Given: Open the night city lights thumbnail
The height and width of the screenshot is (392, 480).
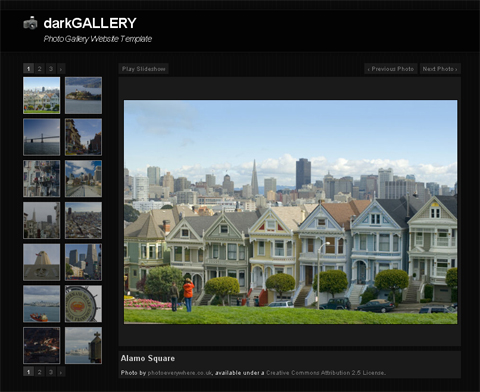Looking at the screenshot, I should point(42,345).
